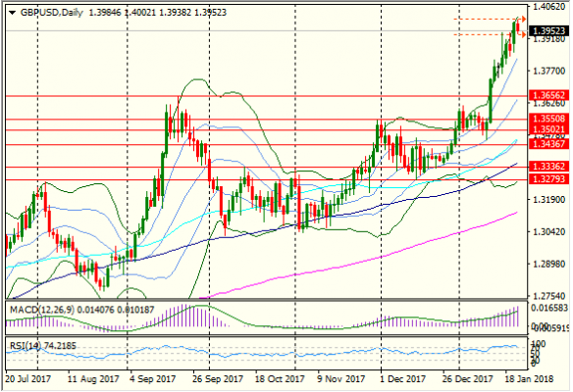This screenshot has width=573, height=392.
Task: Click the 26 Sep 2017 date label
Action: click(218, 378)
